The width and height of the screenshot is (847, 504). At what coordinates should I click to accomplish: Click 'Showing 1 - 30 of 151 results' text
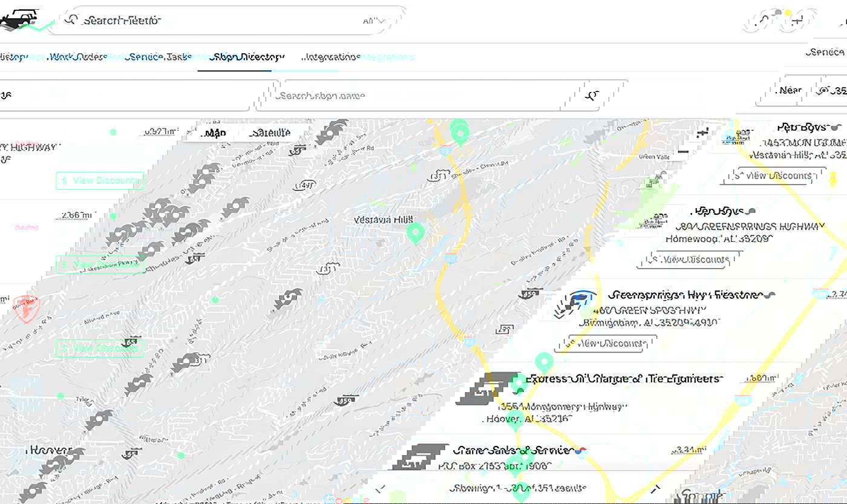click(x=518, y=488)
